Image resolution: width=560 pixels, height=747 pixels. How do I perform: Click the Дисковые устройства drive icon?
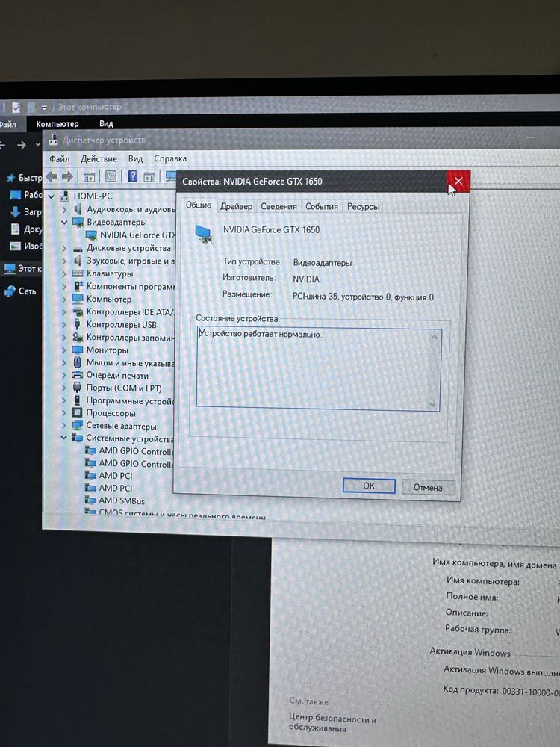[78, 249]
